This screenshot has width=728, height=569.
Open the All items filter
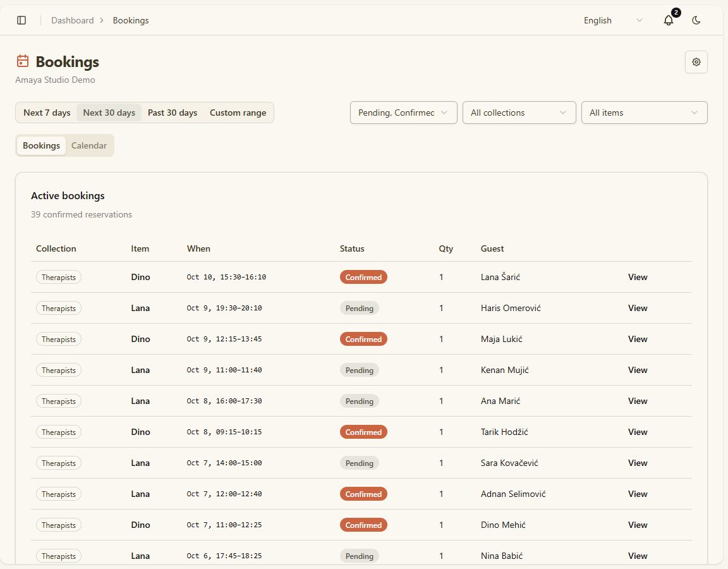644,113
